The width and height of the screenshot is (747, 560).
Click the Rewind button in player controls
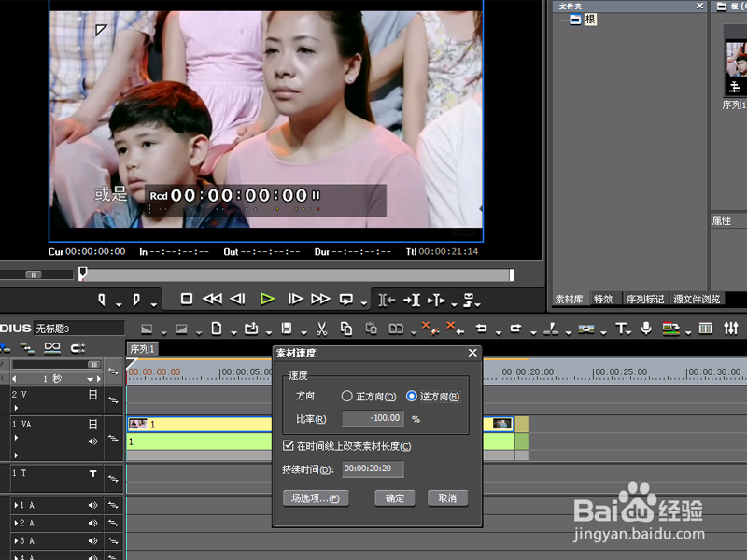tap(212, 299)
